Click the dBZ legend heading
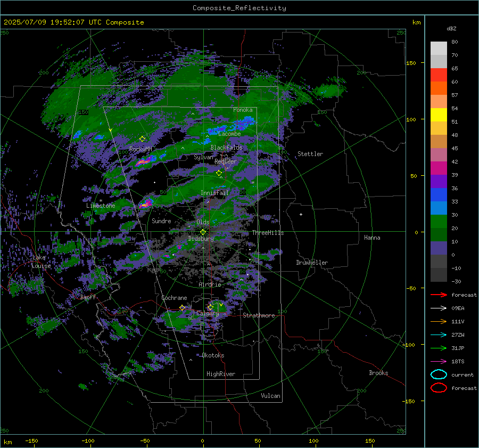The width and height of the screenshot is (479, 448). pyautogui.click(x=451, y=28)
